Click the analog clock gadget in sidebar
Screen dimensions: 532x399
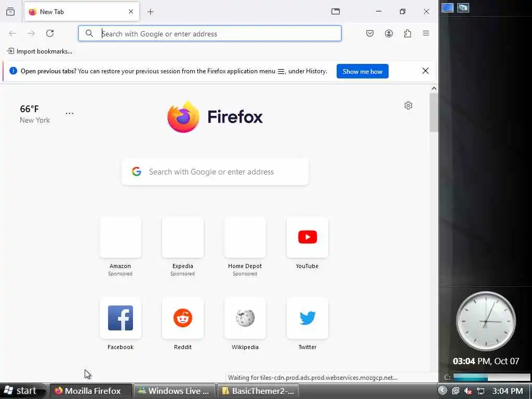(486, 321)
